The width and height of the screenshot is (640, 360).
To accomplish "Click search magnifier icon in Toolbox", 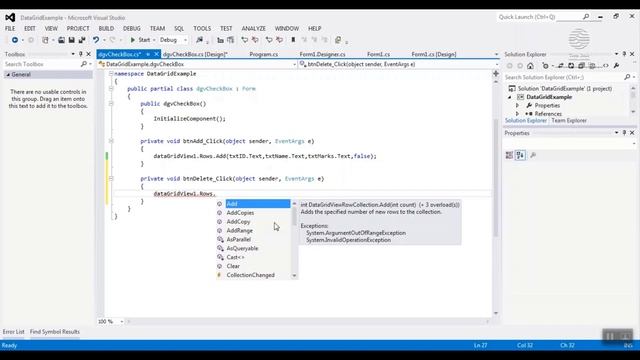I will pos(84,64).
